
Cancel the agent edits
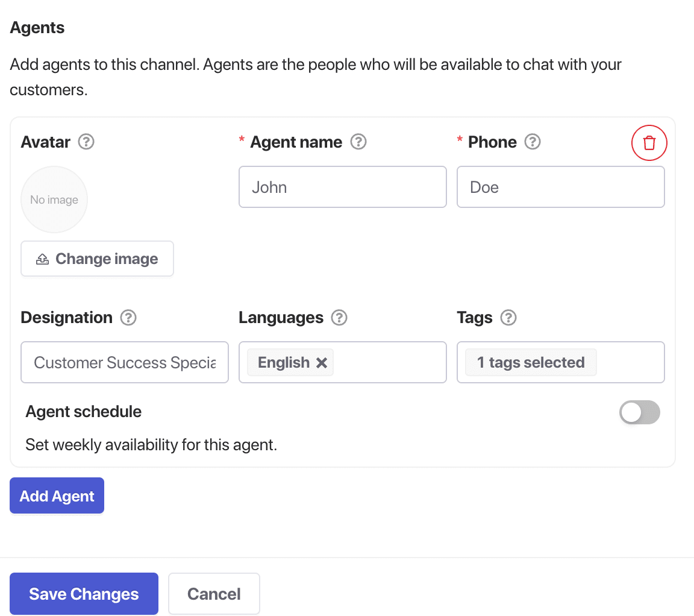pyautogui.click(x=214, y=594)
